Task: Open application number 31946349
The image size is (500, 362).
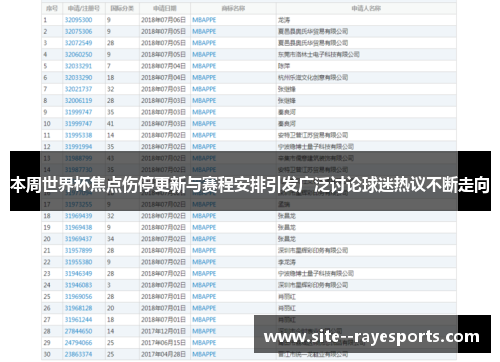Action: (78, 274)
